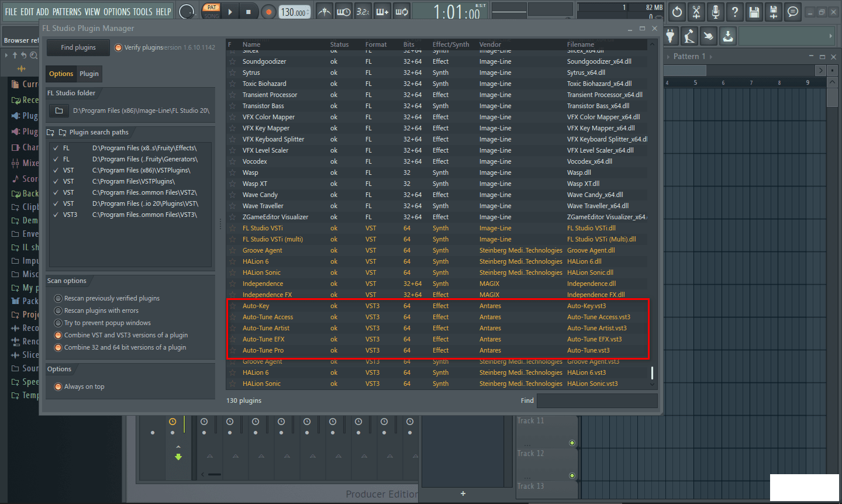Sort list by Format column header
Viewport: 842px width, 504px height.
pyautogui.click(x=376, y=44)
